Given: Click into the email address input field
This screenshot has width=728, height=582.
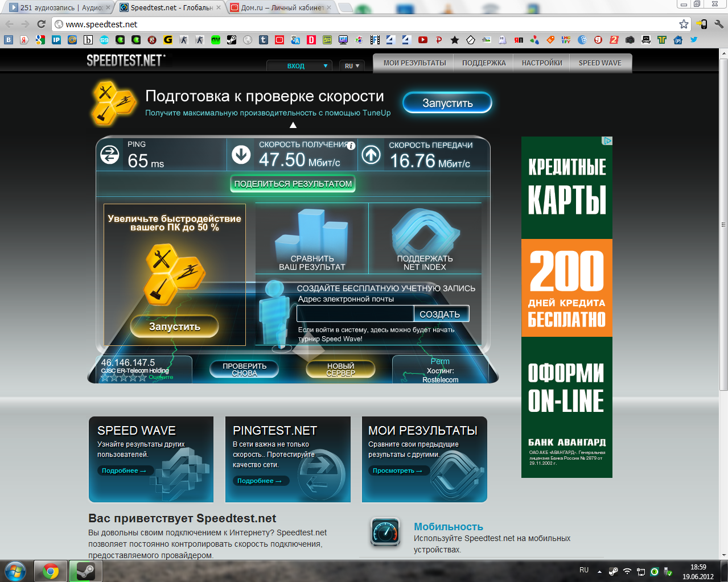Looking at the screenshot, I should click(355, 314).
